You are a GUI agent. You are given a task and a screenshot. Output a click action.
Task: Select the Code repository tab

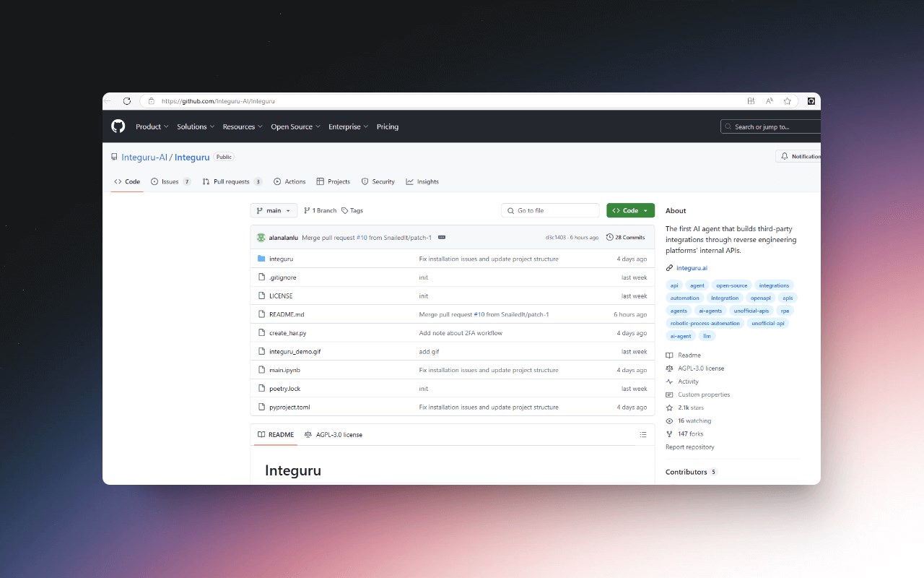click(127, 181)
